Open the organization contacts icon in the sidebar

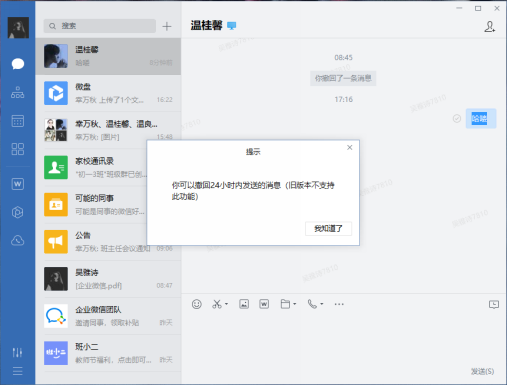coord(18,92)
